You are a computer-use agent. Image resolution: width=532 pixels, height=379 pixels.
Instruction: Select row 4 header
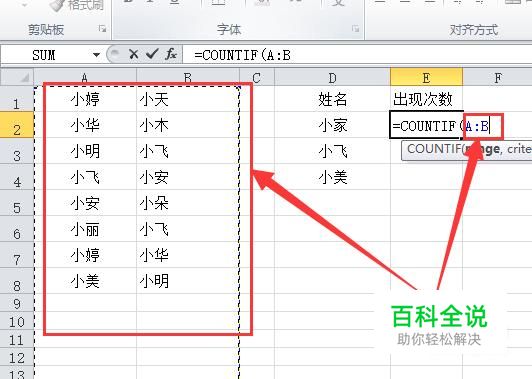pos(17,177)
